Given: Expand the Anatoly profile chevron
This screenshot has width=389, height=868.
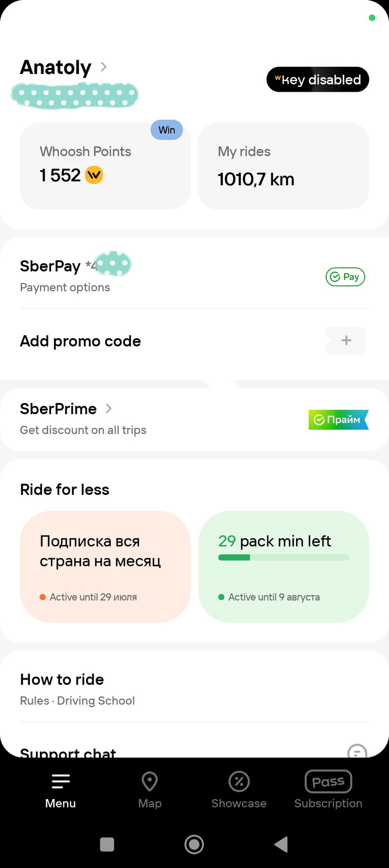Looking at the screenshot, I should click(x=103, y=67).
